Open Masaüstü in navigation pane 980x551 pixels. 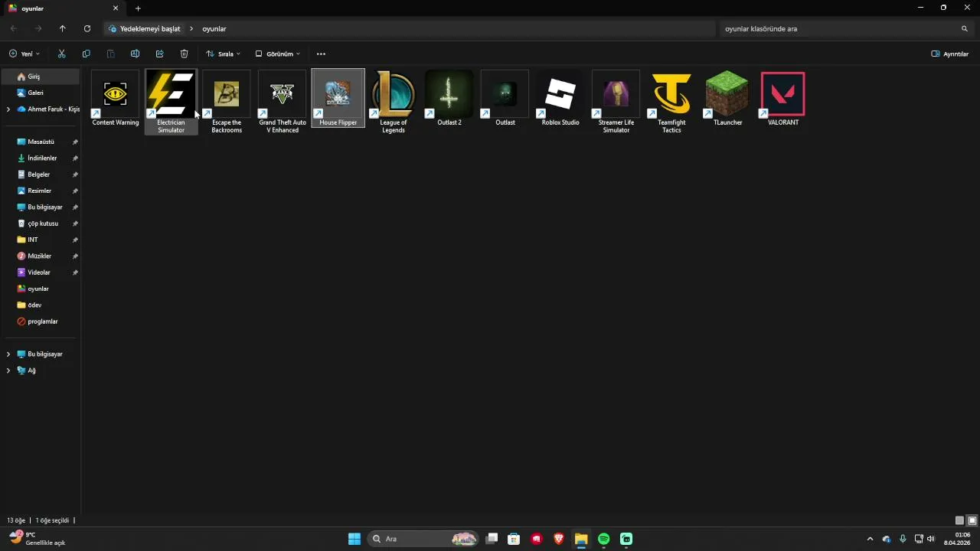(x=41, y=142)
